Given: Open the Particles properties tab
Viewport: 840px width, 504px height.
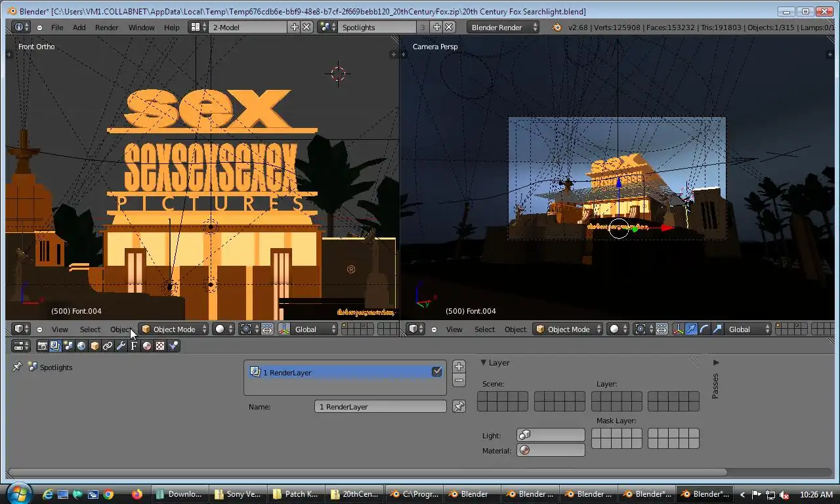Looking at the screenshot, I should 173,346.
